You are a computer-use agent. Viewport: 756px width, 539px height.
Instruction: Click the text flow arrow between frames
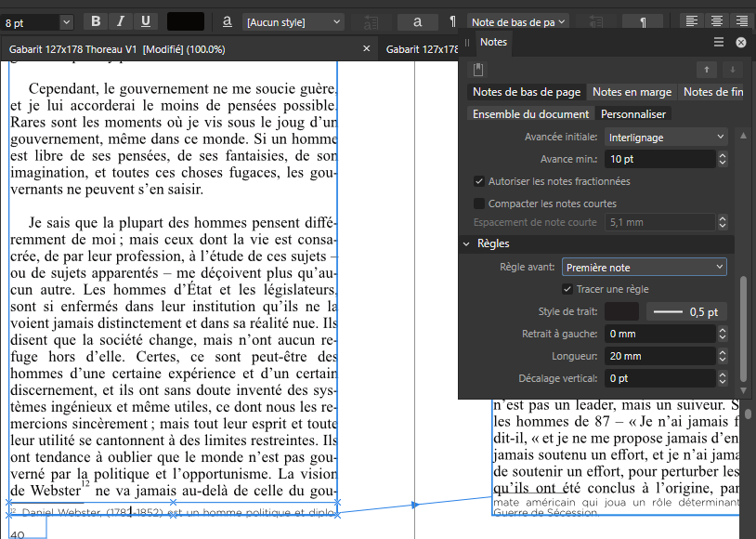(414, 505)
